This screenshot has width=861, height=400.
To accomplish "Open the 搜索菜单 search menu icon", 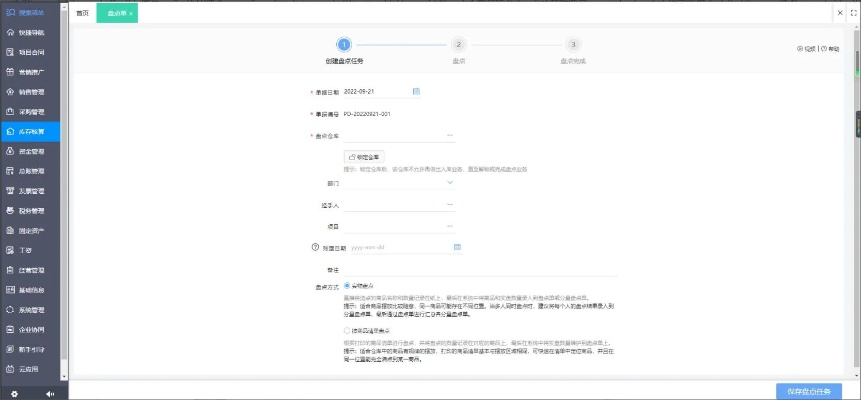I will (10, 12).
